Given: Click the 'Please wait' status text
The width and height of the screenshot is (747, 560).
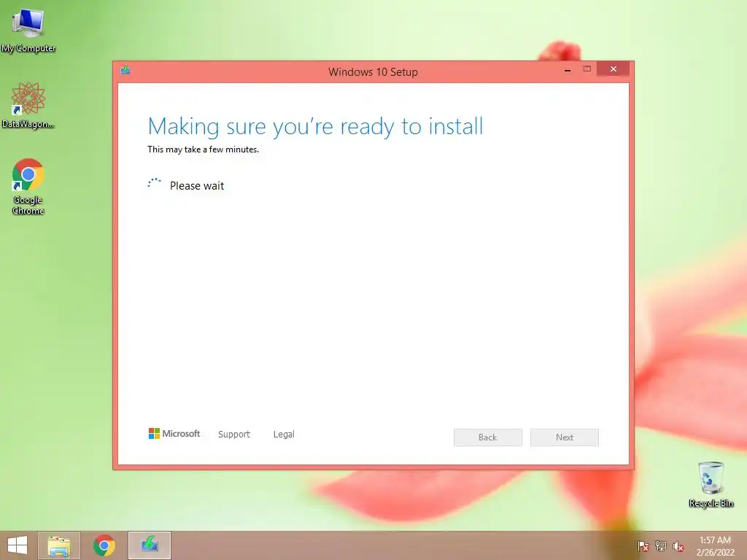Looking at the screenshot, I should pos(197,186).
